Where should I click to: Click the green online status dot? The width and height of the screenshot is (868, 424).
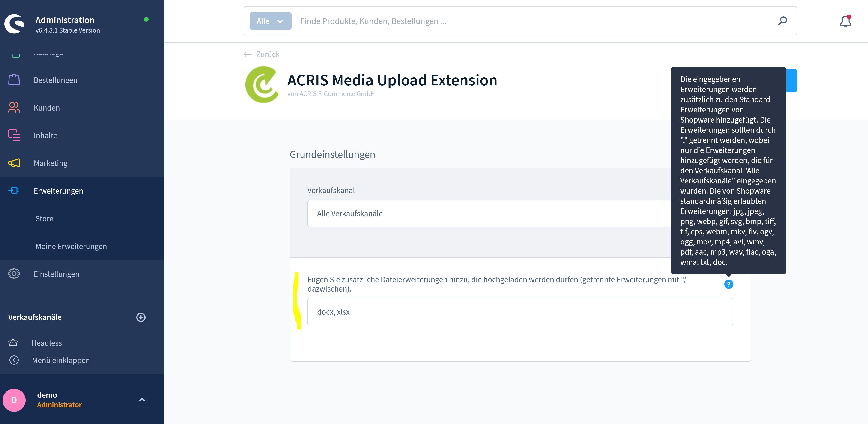click(x=146, y=19)
